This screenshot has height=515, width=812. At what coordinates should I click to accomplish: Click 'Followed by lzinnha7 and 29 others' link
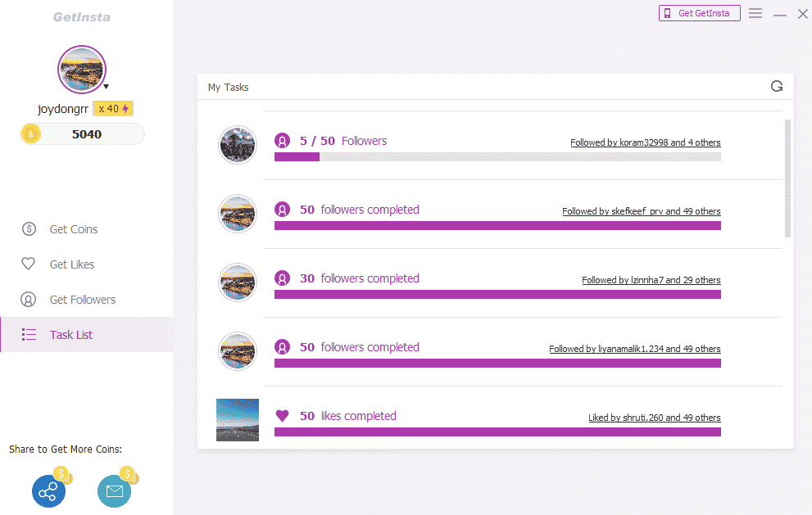[651, 280]
